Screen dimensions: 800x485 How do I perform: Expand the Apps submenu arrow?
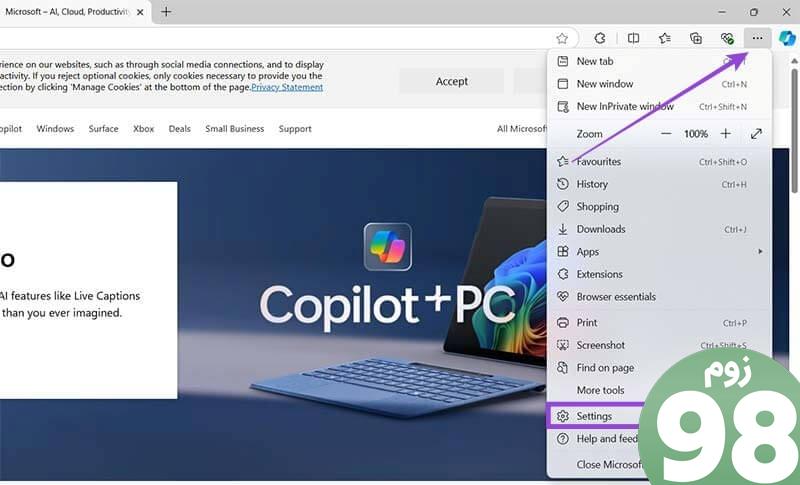(x=760, y=251)
